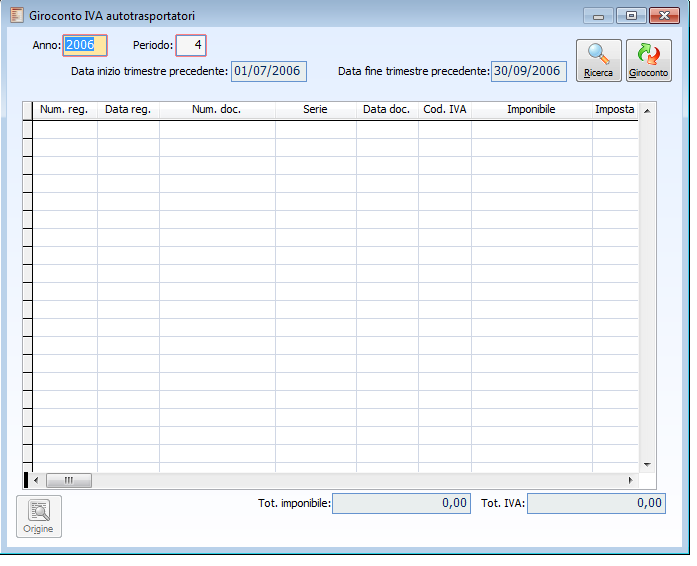
Task: Click the Data fine trimestre precedente field
Action: [x=529, y=71]
